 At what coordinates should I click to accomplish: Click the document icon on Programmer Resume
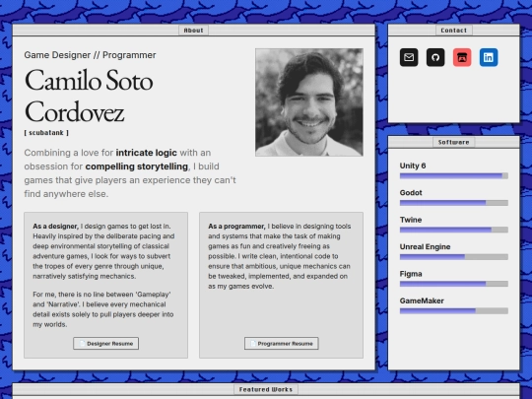253,344
